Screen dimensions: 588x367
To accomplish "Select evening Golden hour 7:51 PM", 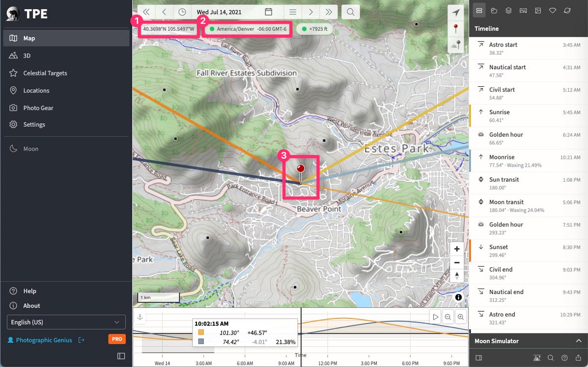I will point(529,229).
